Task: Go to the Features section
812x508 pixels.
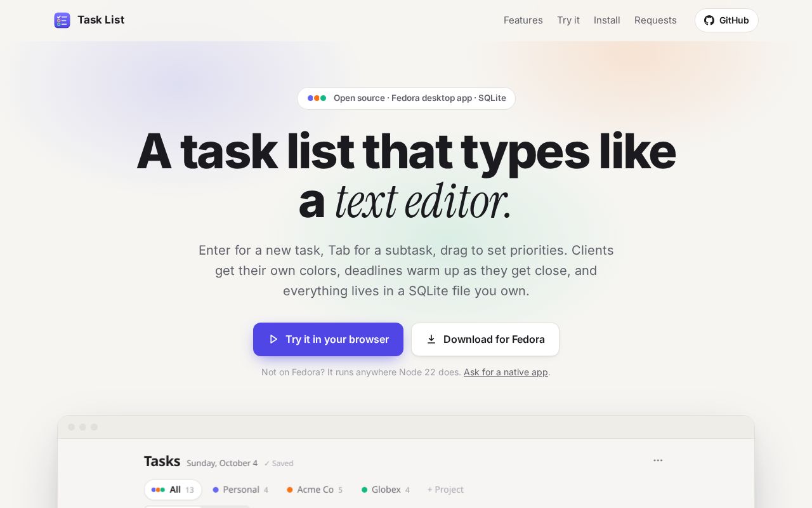Action: coord(523,20)
